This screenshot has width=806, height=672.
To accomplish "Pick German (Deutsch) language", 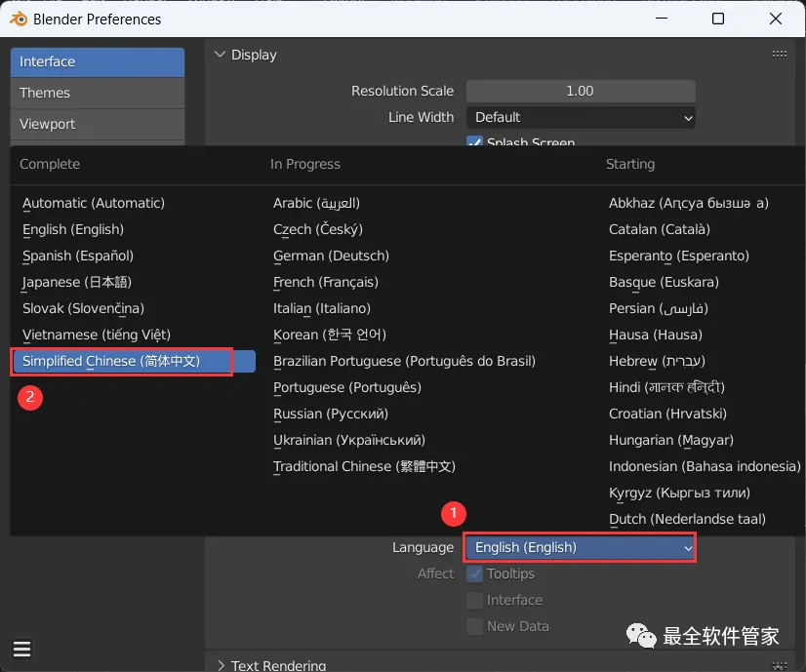I will click(331, 256).
